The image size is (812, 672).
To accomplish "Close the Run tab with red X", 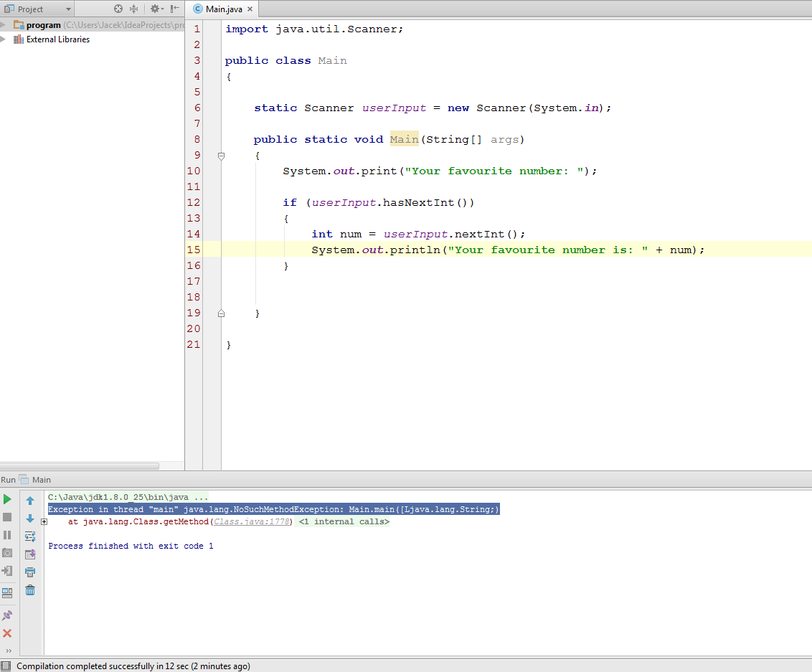I will (x=7, y=633).
